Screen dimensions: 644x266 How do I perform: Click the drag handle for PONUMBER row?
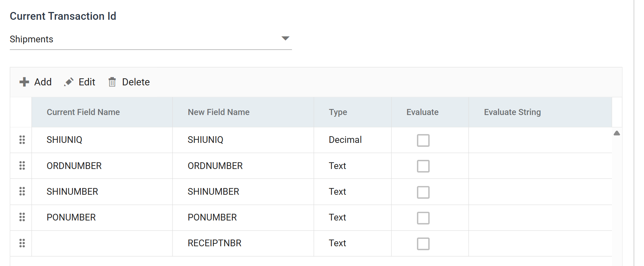click(22, 217)
